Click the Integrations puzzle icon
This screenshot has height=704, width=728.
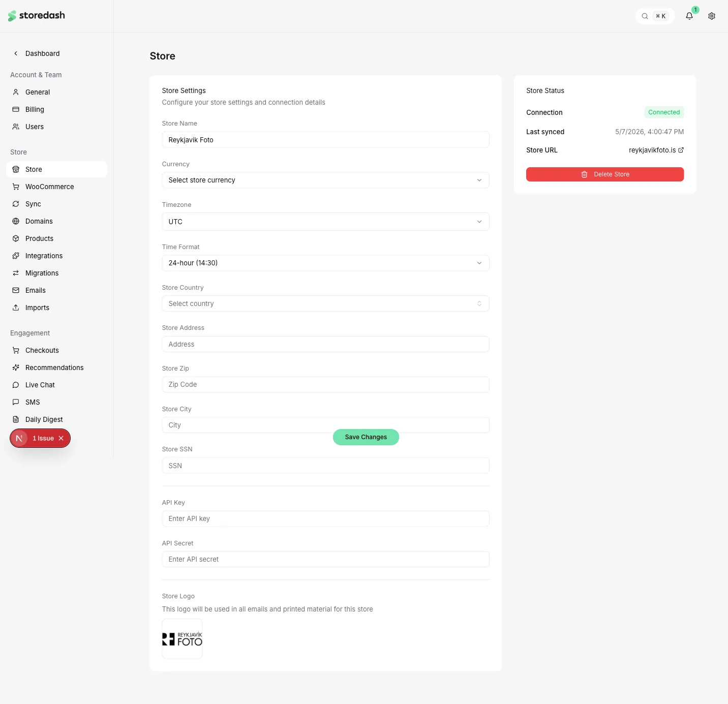coord(16,256)
